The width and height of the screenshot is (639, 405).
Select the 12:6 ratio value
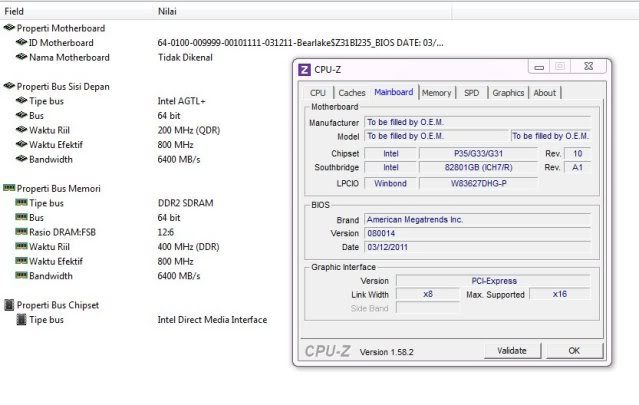pos(165,232)
